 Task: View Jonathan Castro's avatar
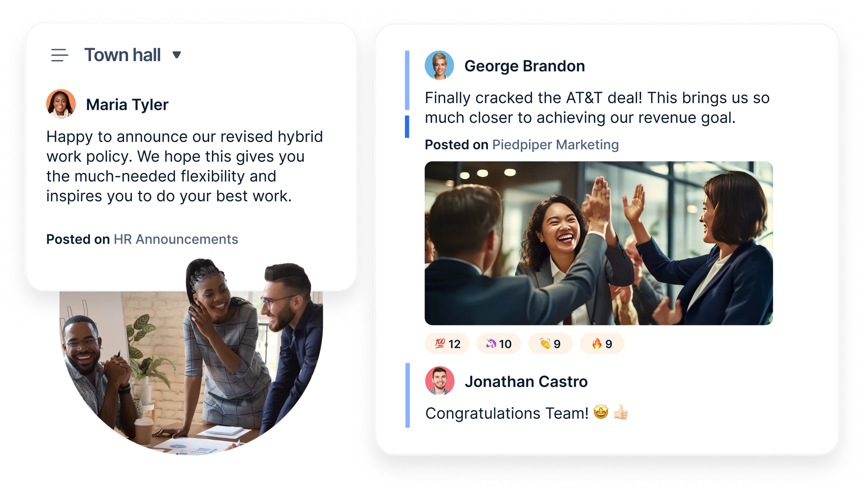tap(440, 381)
